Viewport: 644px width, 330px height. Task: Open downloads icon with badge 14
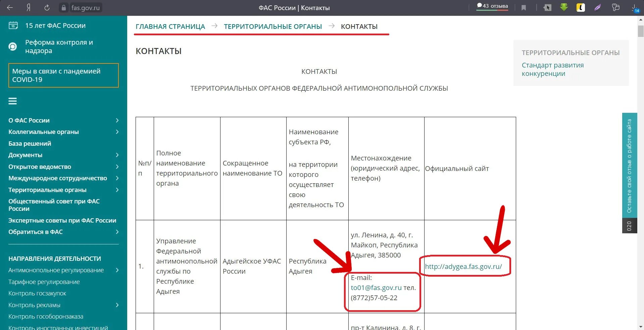635,8
